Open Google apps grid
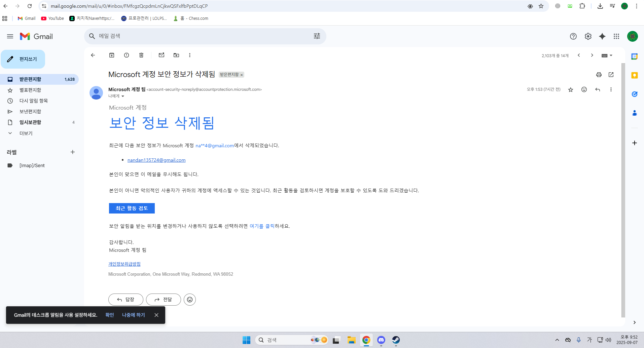 coord(616,36)
